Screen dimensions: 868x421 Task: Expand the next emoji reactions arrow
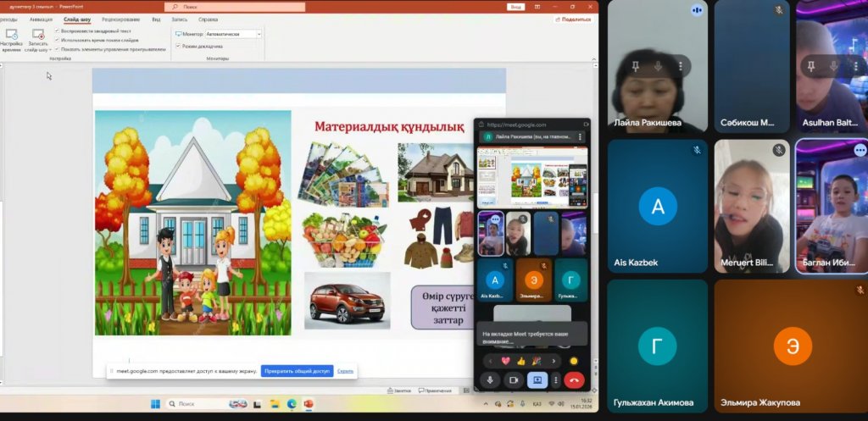tap(554, 361)
